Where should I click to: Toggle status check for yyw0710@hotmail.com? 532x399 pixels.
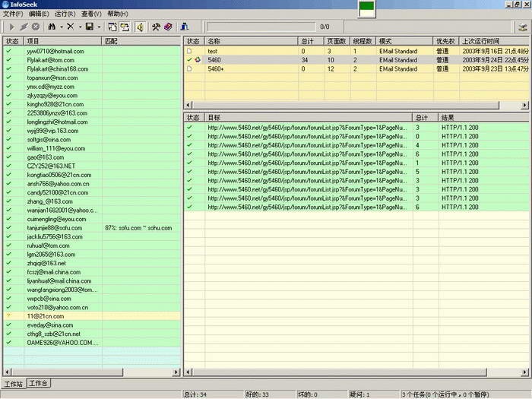8,51
